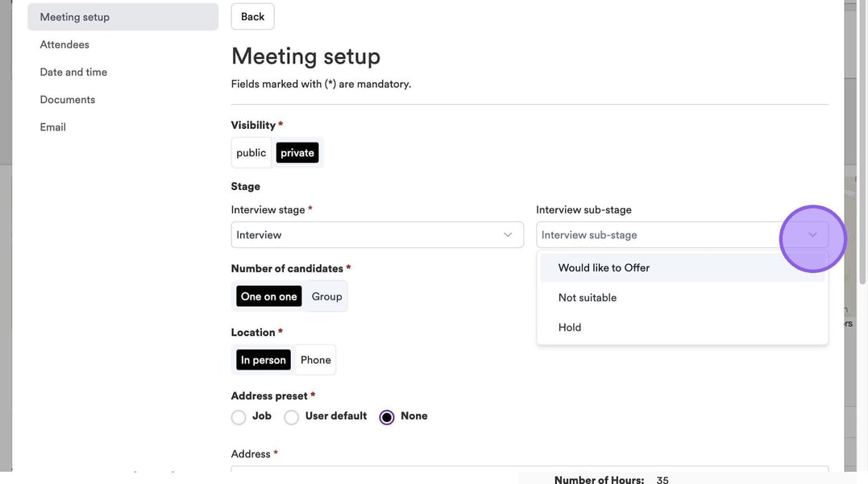Go to the Date and time section
The image size is (868, 484).
click(x=73, y=72)
